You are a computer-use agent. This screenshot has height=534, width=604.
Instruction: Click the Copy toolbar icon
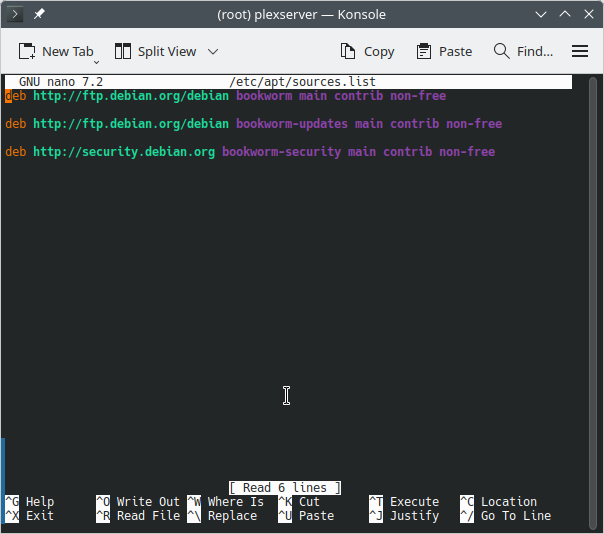click(348, 51)
